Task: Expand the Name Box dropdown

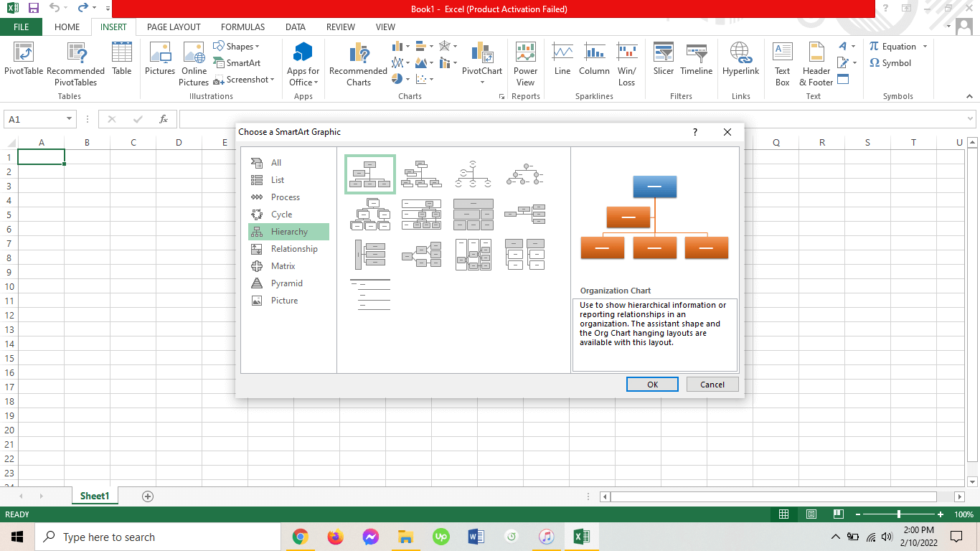Action: pyautogui.click(x=70, y=119)
